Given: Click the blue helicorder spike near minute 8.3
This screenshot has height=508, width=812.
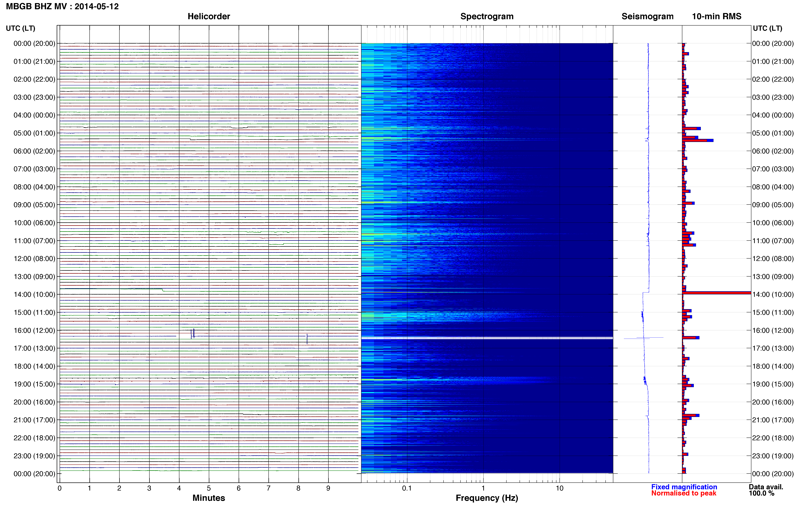Looking at the screenshot, I should pos(307,339).
